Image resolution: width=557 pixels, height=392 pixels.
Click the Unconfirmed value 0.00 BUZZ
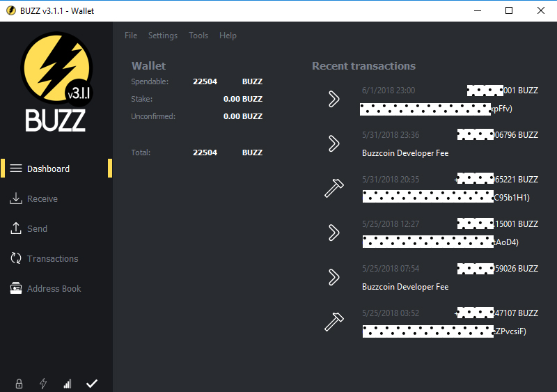coord(243,116)
